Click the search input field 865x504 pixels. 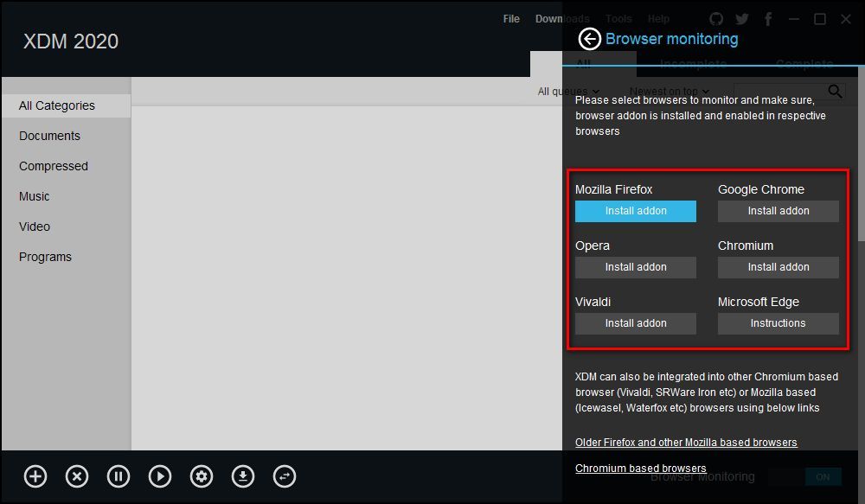tap(780, 91)
